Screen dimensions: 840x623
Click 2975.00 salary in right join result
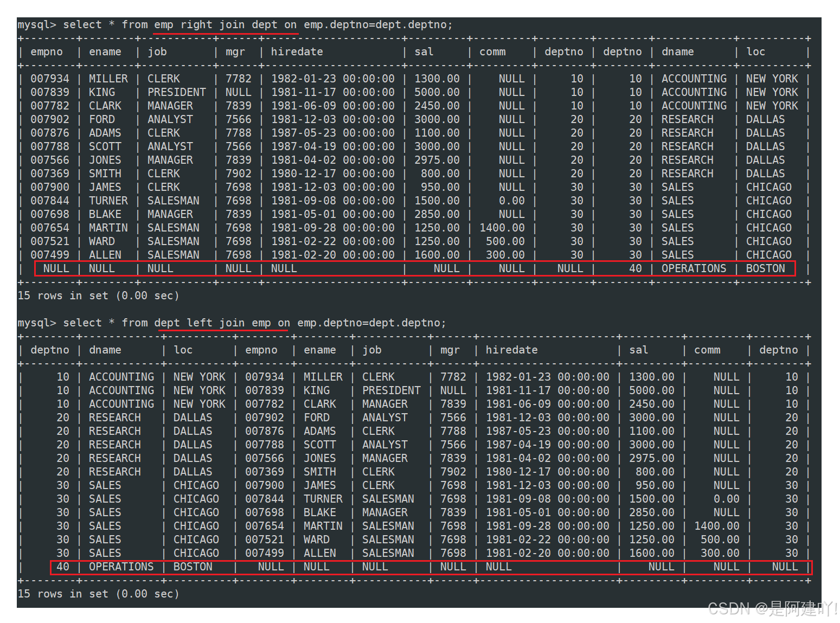pyautogui.click(x=437, y=160)
